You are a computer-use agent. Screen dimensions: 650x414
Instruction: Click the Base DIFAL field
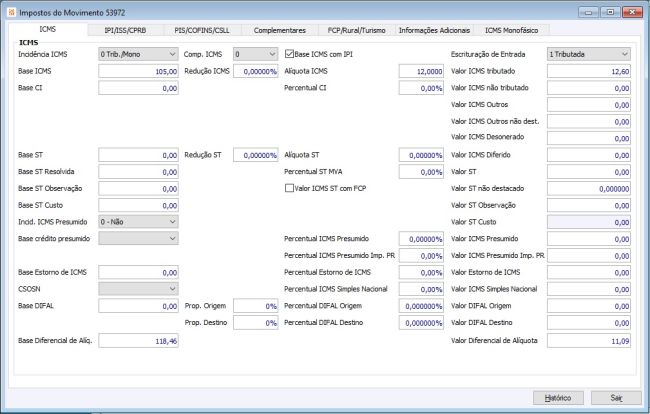click(138, 306)
